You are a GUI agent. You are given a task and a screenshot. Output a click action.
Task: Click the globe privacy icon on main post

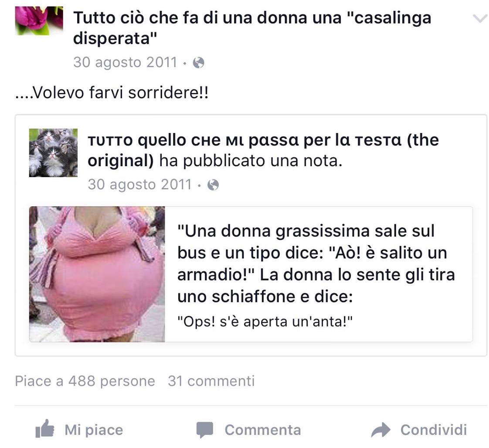(199, 63)
